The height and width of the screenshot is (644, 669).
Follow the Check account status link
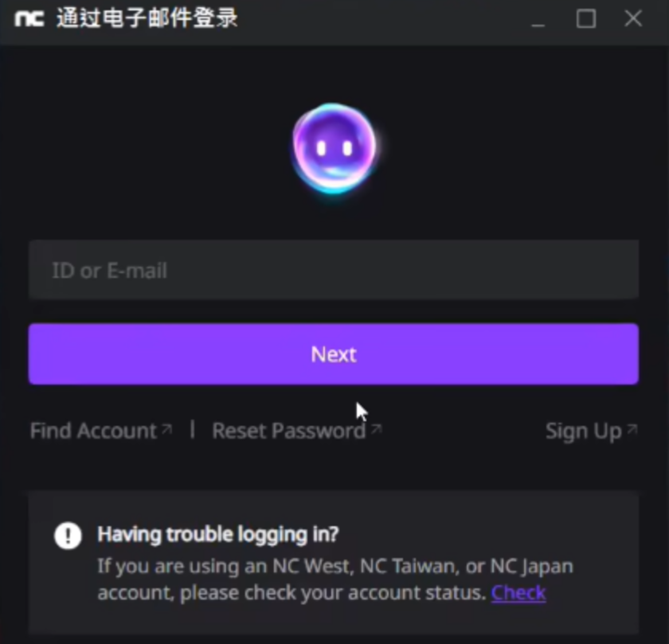[x=518, y=593]
